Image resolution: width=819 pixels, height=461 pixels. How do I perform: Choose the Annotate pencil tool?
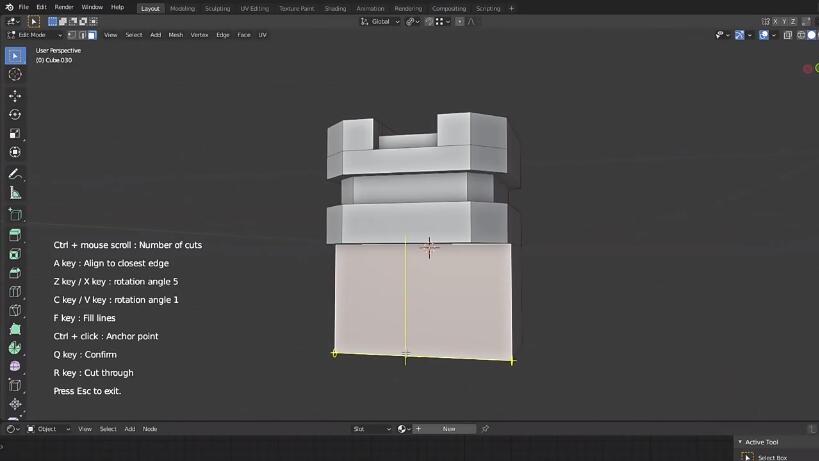(x=15, y=174)
